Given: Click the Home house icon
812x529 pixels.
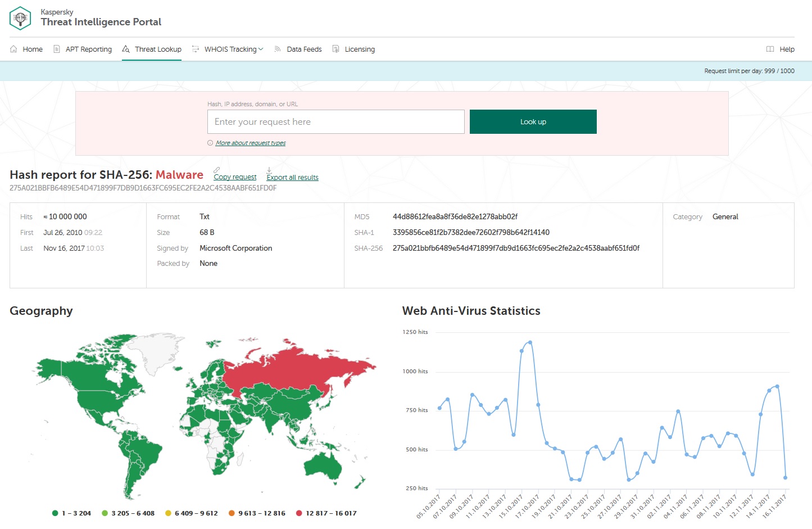Looking at the screenshot, I should (13, 49).
